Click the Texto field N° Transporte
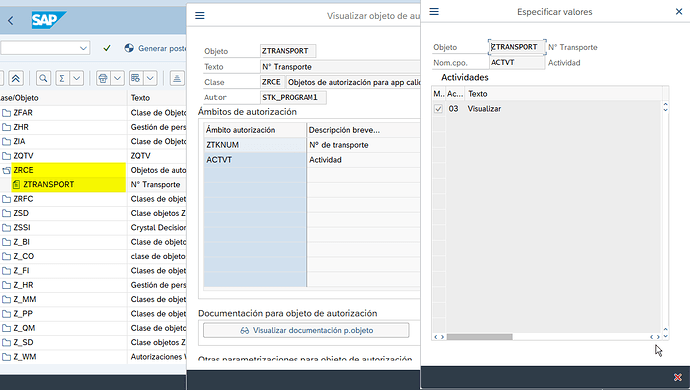 pos(340,67)
